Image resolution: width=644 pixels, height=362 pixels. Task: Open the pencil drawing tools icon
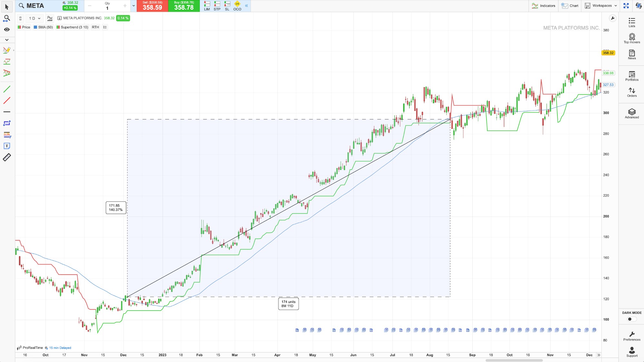[x=7, y=51]
